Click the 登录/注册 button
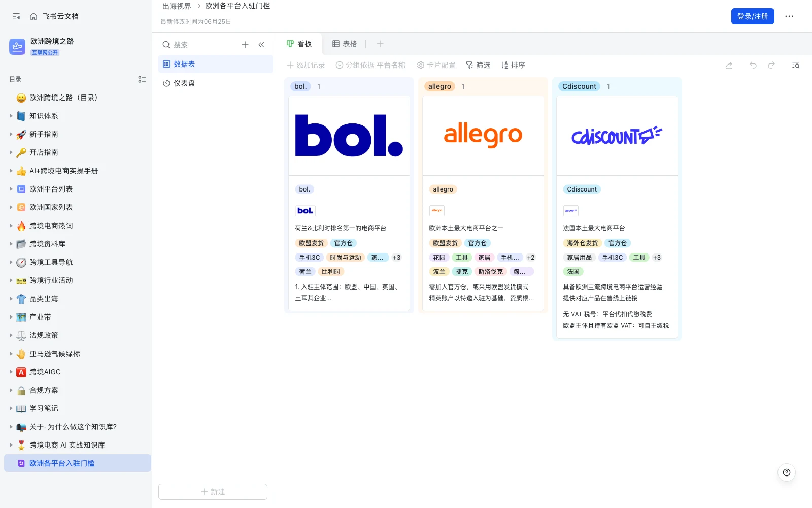This screenshot has width=812, height=508. click(753, 16)
